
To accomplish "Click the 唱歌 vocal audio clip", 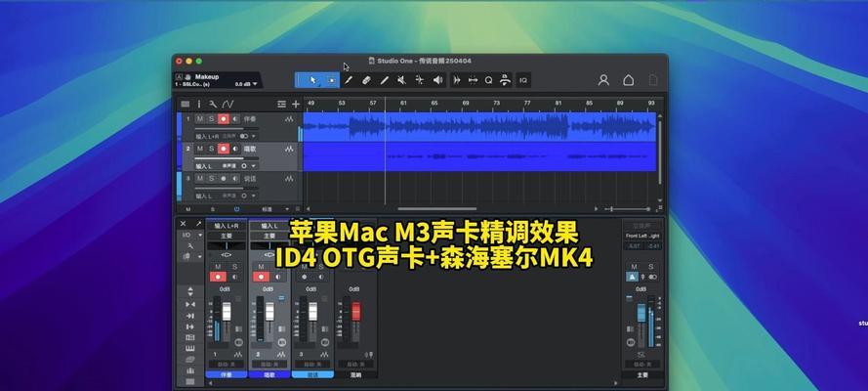I will point(479,156).
